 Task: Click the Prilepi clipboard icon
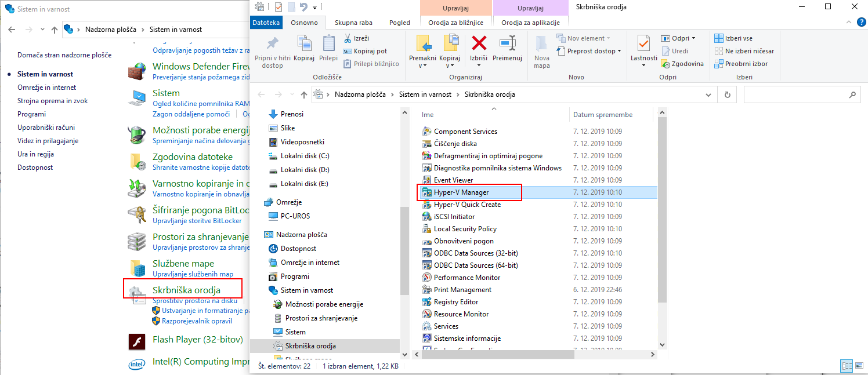click(x=328, y=43)
